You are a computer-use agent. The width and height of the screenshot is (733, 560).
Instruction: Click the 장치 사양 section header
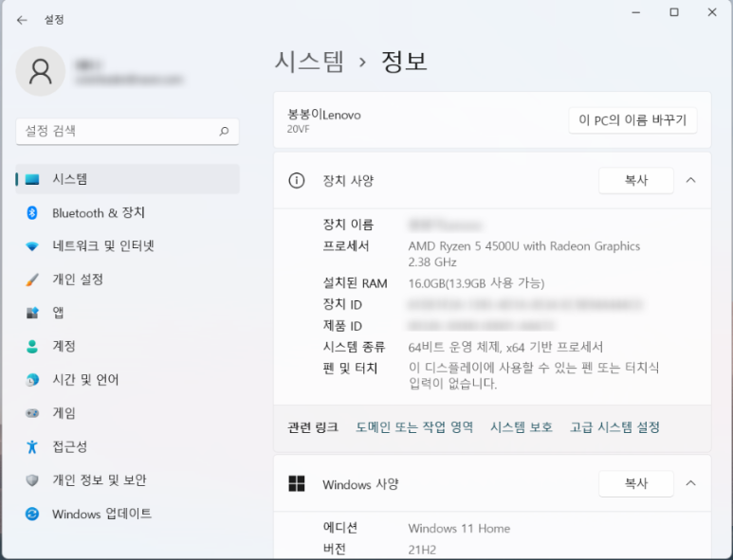click(492, 180)
